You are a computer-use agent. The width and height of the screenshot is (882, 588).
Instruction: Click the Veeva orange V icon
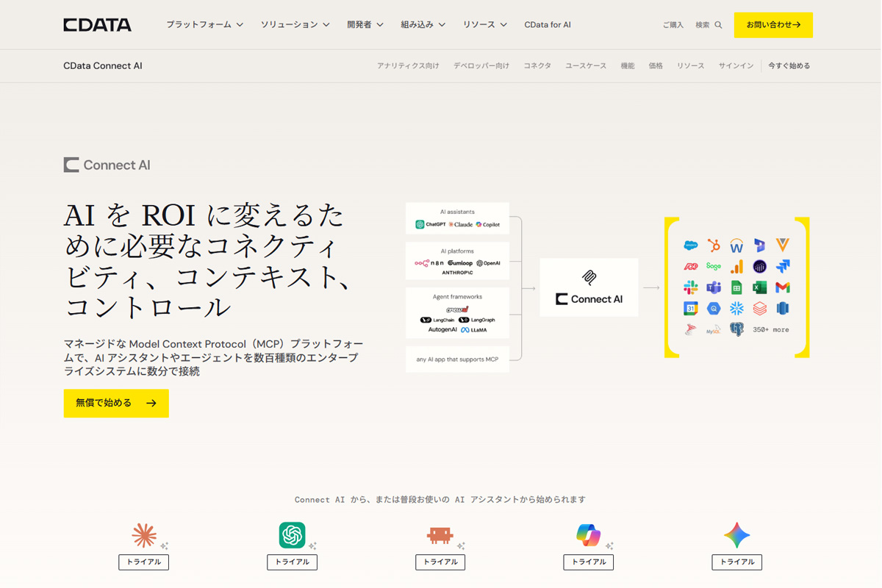tap(782, 245)
